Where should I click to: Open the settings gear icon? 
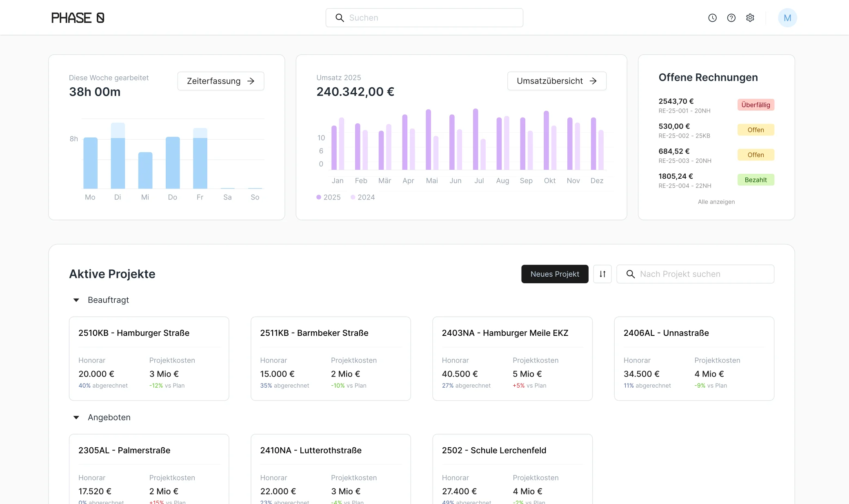[750, 18]
